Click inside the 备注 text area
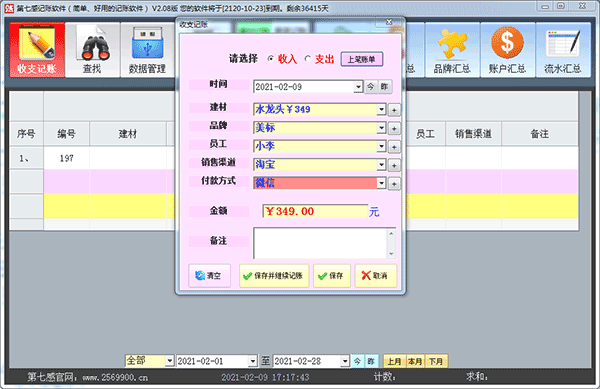Viewport: 600px width, 389px height. tap(320, 243)
